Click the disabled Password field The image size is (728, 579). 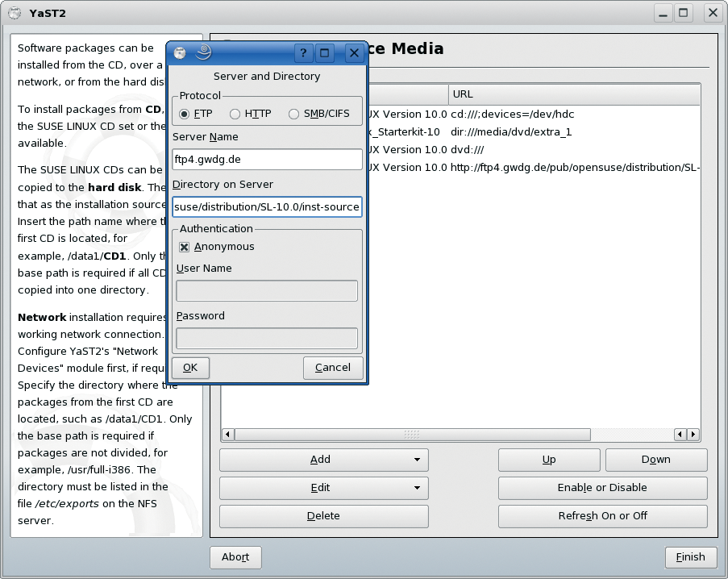(267, 338)
